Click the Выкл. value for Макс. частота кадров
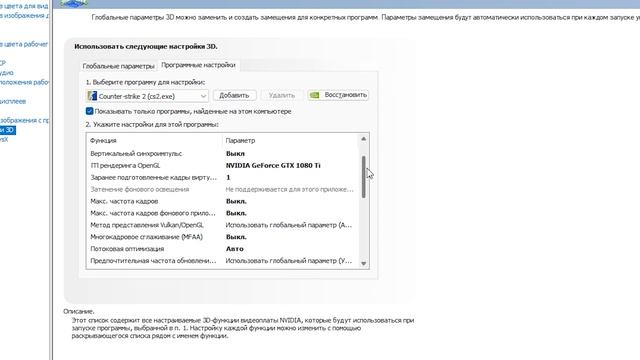 (x=236, y=201)
